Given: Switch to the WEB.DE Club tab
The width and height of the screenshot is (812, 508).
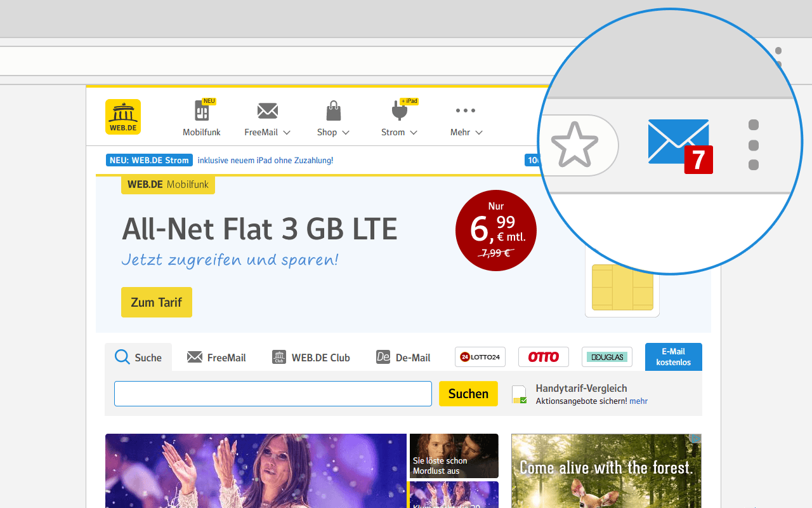Looking at the screenshot, I should click(x=311, y=358).
